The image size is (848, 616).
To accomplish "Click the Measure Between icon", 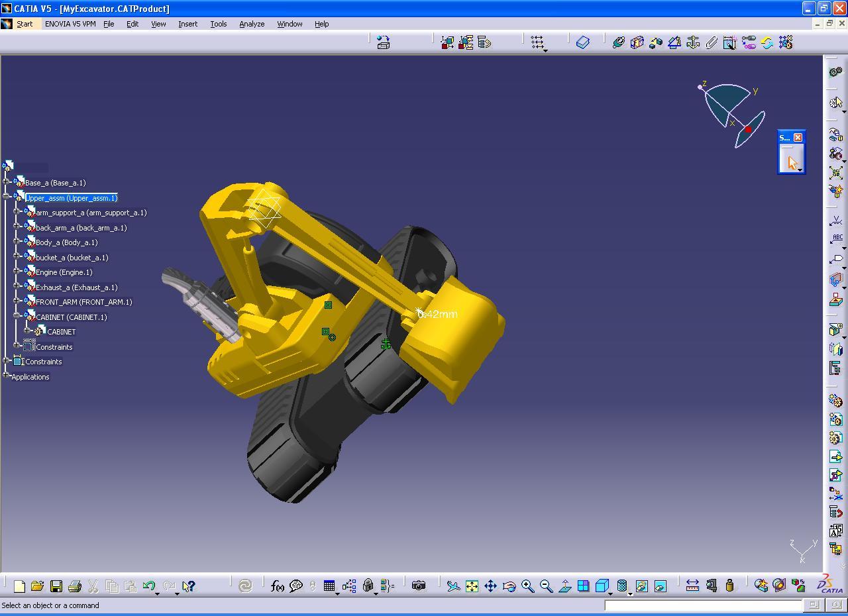I will (692, 586).
